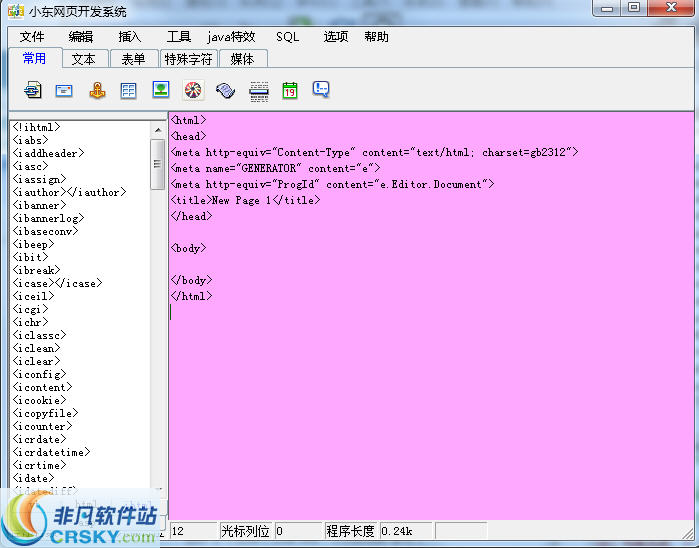Open the 插入 menu
This screenshot has width=699, height=548.
tap(130, 37)
